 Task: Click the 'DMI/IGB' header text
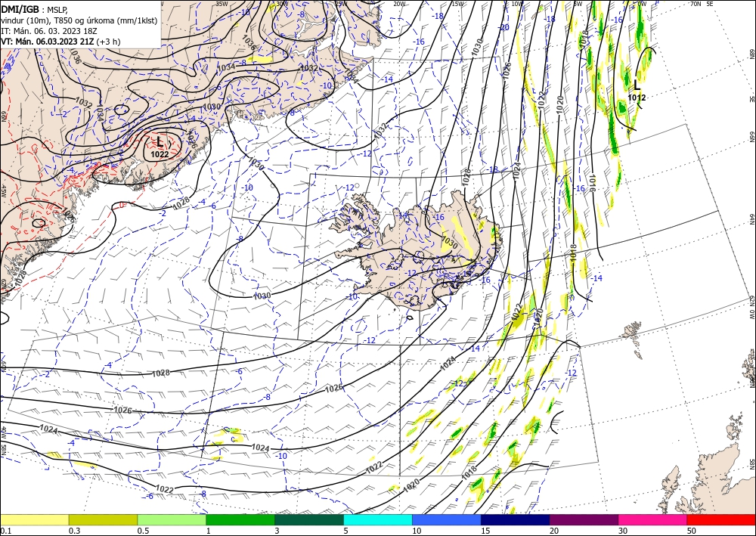point(20,9)
